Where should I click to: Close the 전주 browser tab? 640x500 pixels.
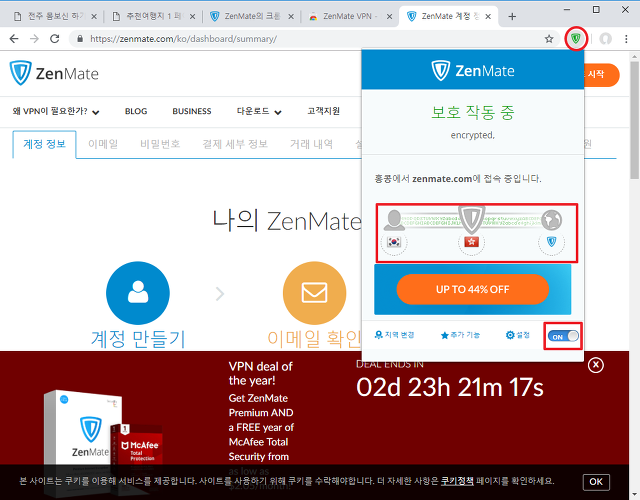tap(94, 17)
